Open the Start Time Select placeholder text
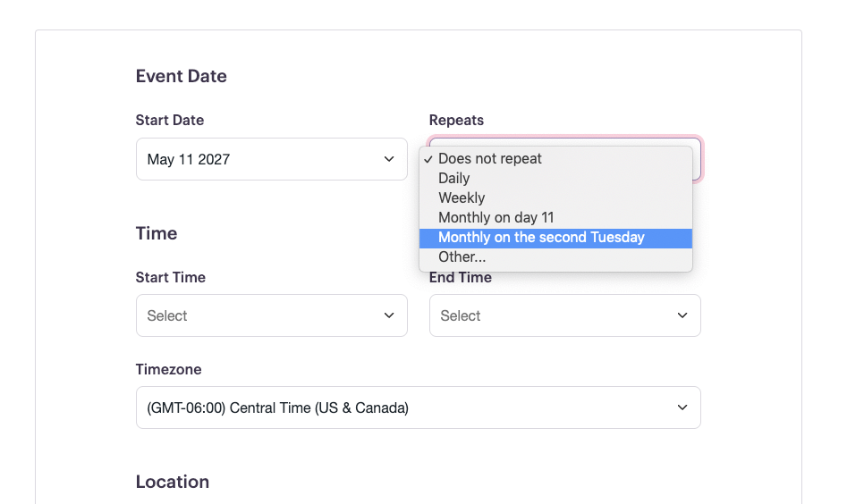 [x=167, y=315]
